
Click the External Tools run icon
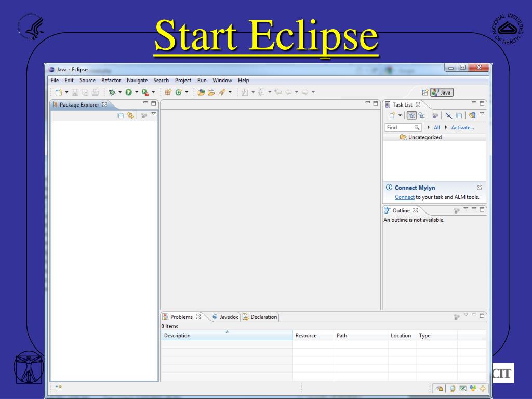tap(145, 92)
